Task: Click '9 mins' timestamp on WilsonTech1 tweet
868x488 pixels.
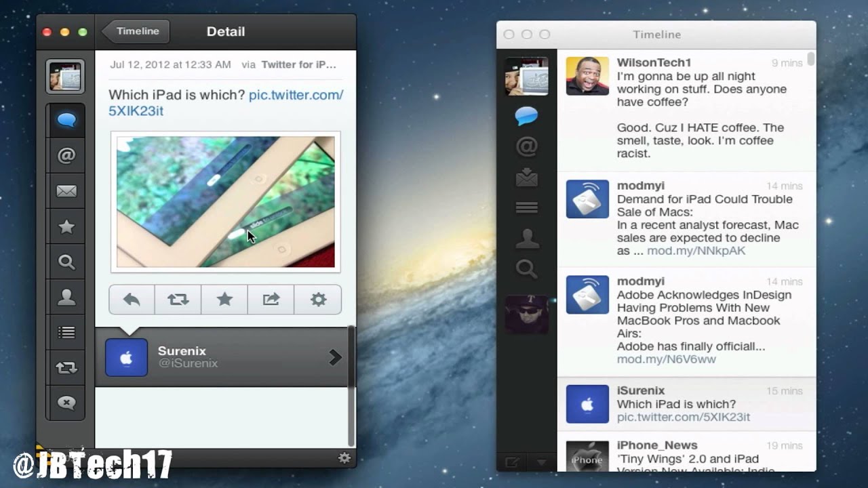Action: click(787, 63)
